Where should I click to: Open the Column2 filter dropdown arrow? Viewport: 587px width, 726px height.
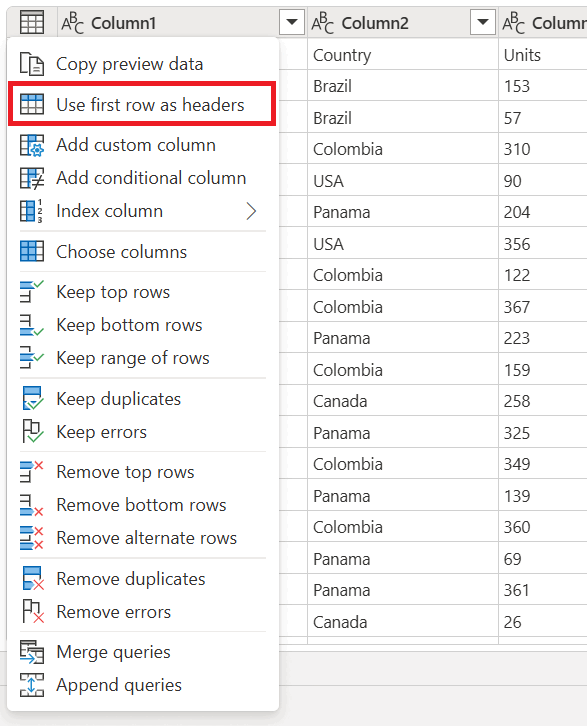click(x=482, y=22)
